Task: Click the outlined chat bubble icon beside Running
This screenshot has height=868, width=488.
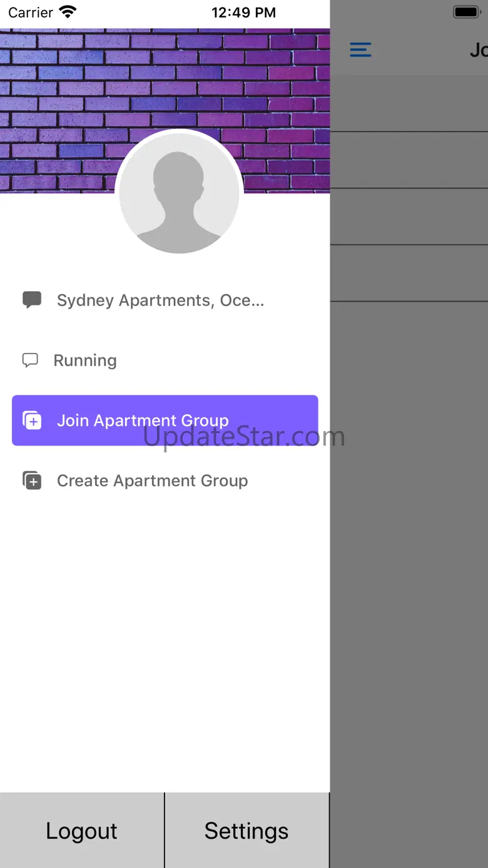Action: tap(30, 360)
